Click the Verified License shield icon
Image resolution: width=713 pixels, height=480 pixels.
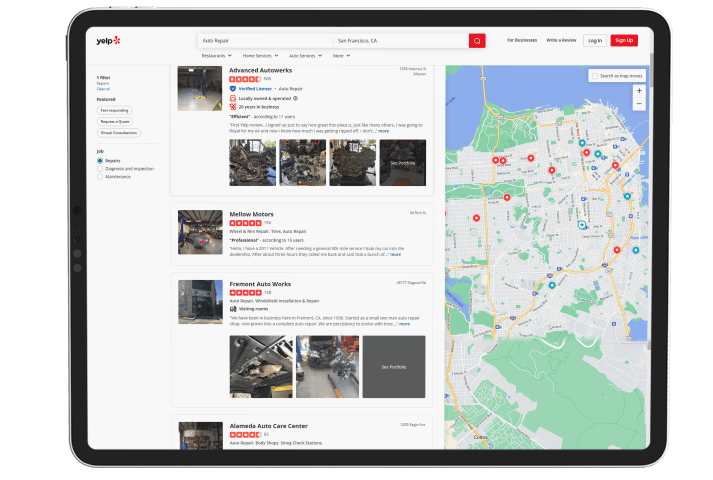point(233,89)
